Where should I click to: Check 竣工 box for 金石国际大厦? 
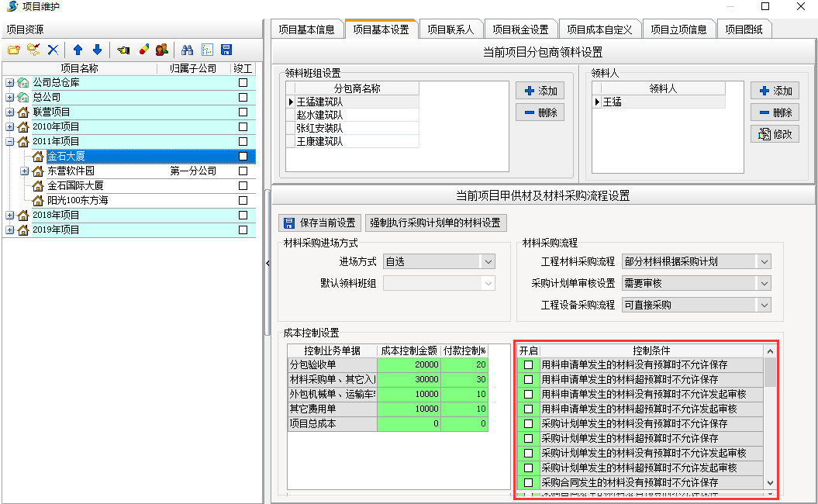(x=243, y=186)
